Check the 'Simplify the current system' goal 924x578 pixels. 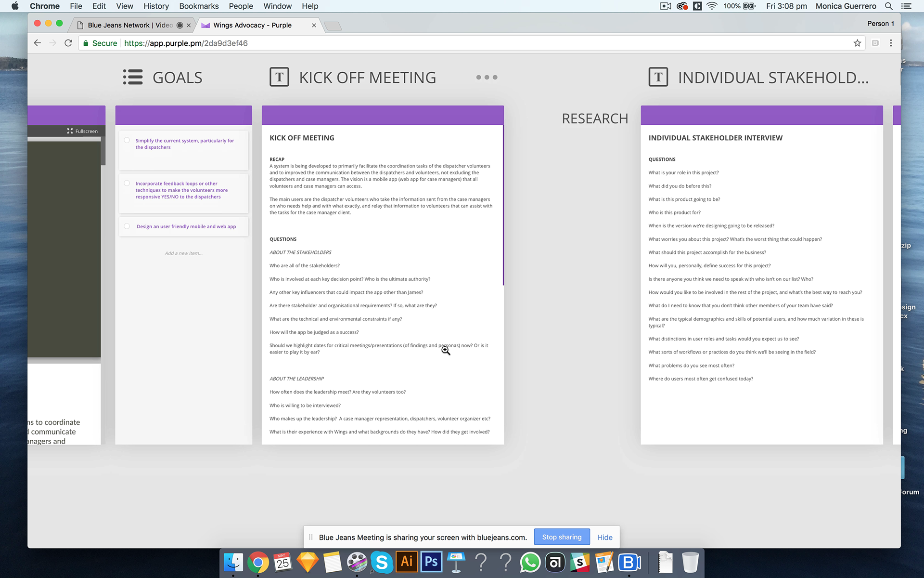(x=127, y=140)
